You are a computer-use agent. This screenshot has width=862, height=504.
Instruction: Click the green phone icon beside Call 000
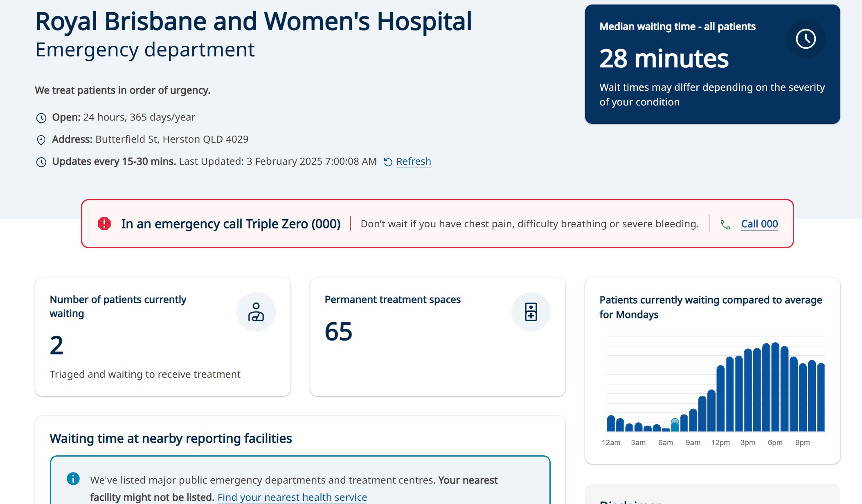725,224
